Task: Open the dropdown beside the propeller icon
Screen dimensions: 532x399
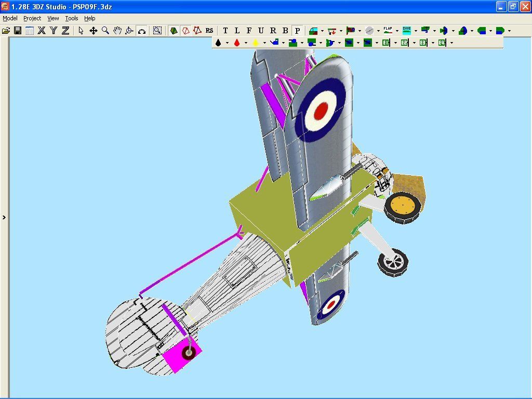Action: click(378, 31)
